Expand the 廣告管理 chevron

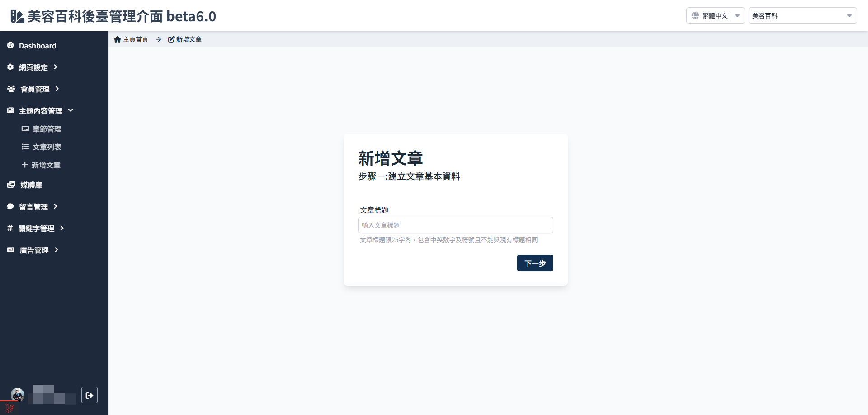[57, 250]
